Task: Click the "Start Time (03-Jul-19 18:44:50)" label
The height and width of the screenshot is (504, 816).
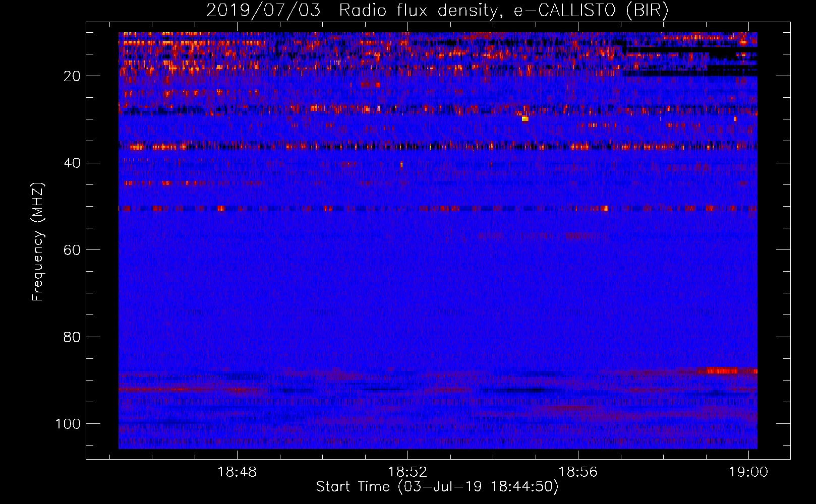Action: pos(437,487)
